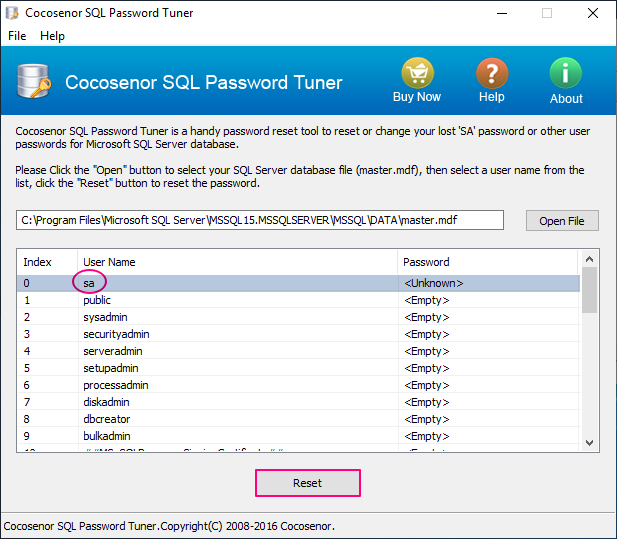Screen dimensions: 617x539
Task: Click the Password column header
Action: pos(488,262)
